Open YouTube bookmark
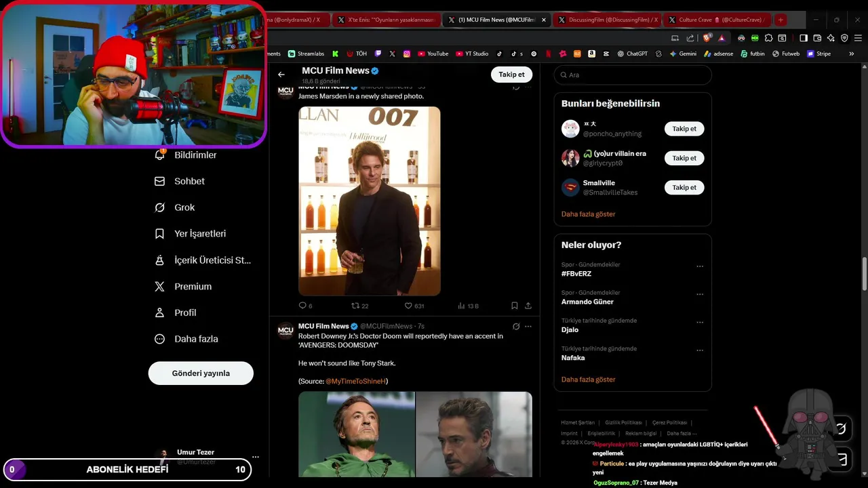The width and height of the screenshot is (868, 488). [x=433, y=54]
